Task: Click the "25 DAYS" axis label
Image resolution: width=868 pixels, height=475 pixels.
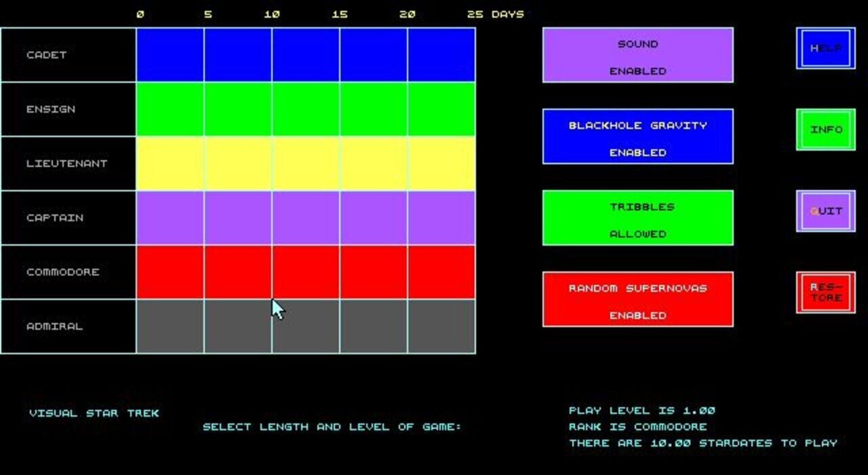Action: coord(496,14)
